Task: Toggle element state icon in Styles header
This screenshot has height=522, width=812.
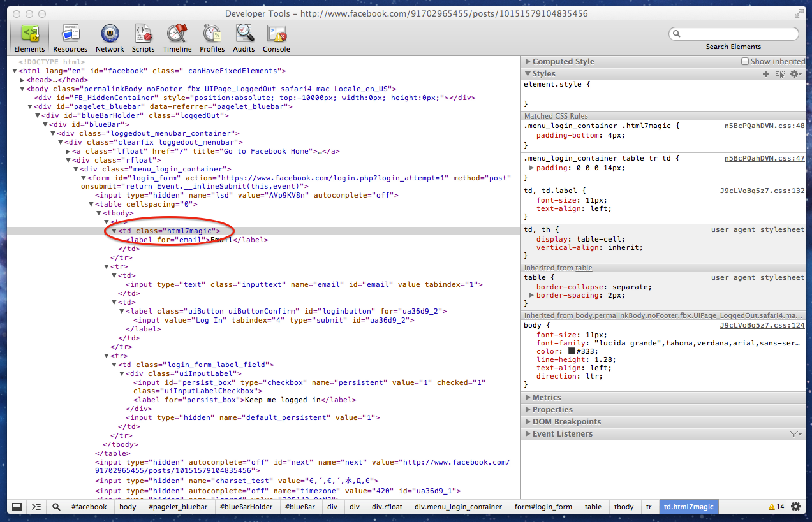Action: (780, 74)
